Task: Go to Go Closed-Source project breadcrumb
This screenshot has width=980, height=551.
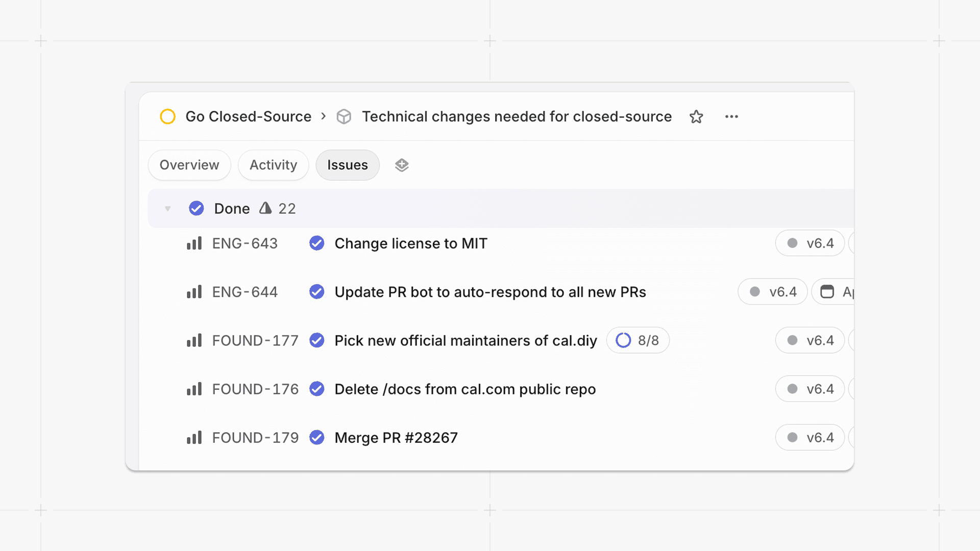Action: pyautogui.click(x=248, y=117)
